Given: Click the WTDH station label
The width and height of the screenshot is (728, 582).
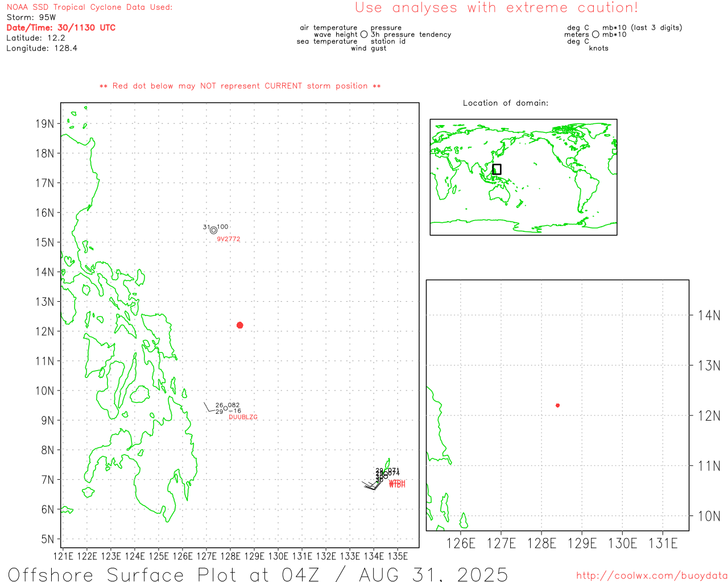Looking at the screenshot, I should point(397,484).
